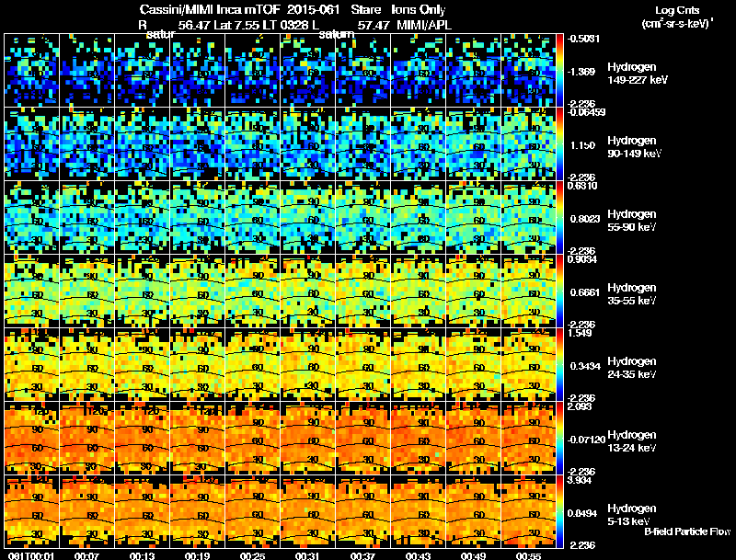Viewport: 736px width, 560px height.
Task: Click the '00:55' time label
Action: pos(528,556)
